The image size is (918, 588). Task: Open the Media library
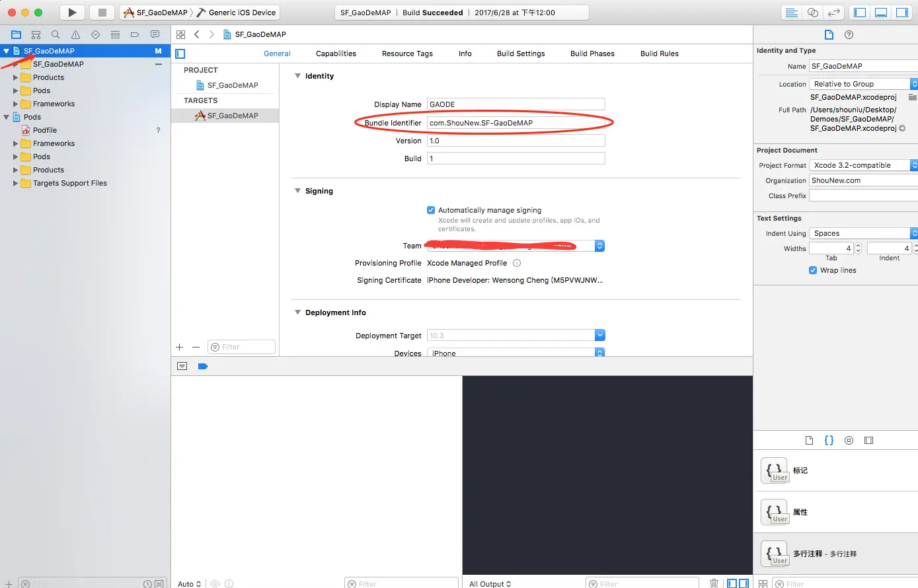[x=869, y=441]
